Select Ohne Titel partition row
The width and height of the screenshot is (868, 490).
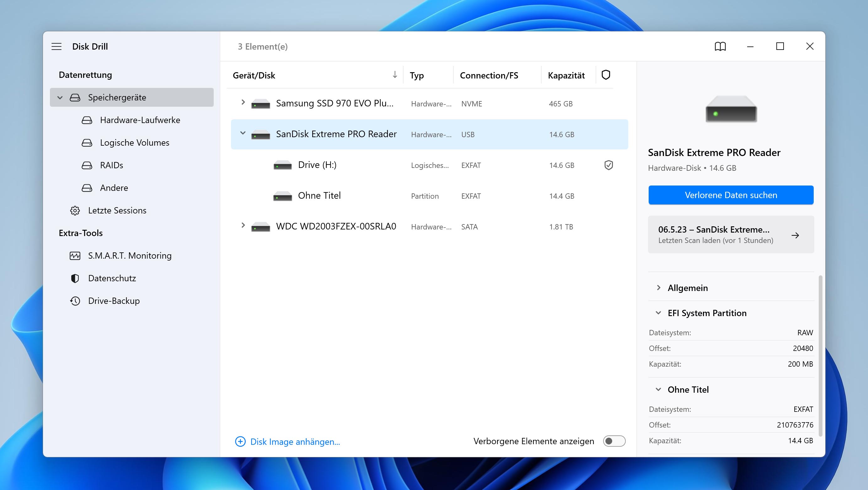tap(429, 196)
